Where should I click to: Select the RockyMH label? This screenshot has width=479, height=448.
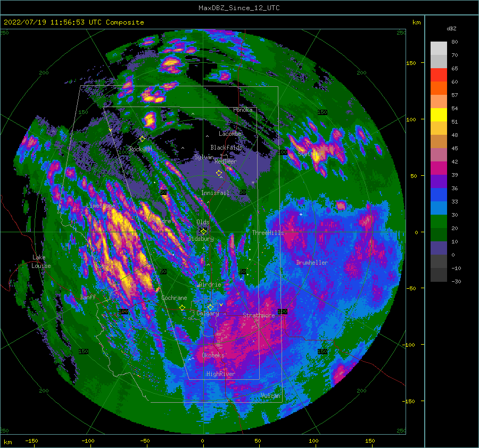pos(141,149)
